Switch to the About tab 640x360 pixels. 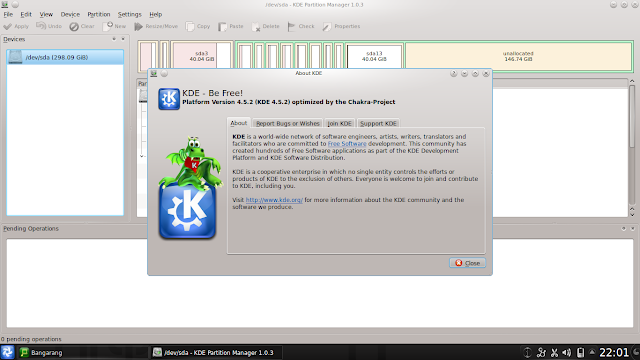[239, 123]
